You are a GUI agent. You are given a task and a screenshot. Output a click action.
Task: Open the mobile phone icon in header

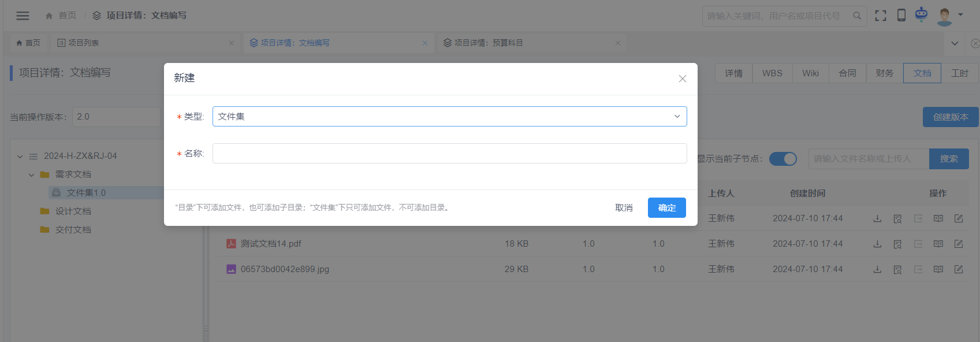[x=901, y=15]
